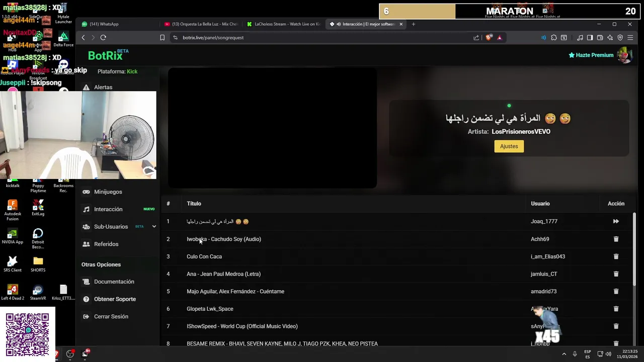The width and height of the screenshot is (644, 362).
Task: Open Minijuegos from the sidebar
Action: pos(108,192)
